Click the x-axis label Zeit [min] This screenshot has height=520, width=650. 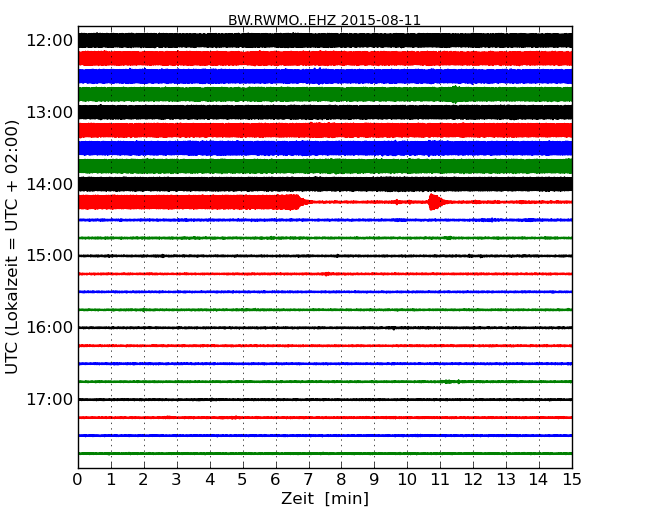[x=325, y=498]
